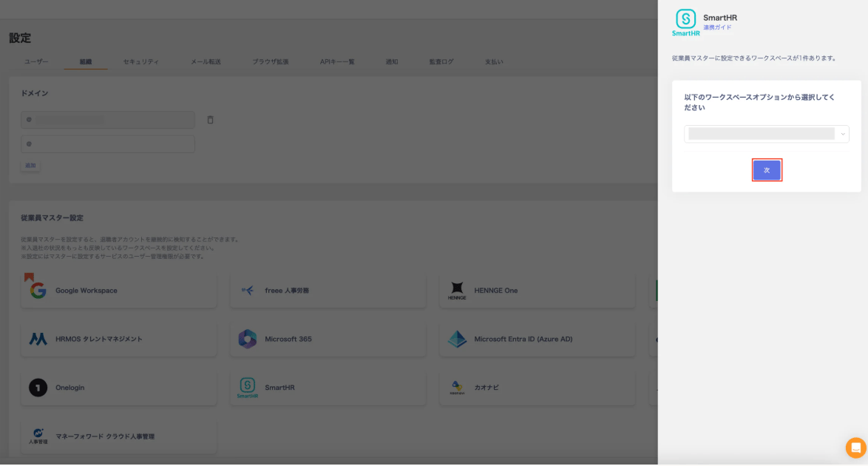
Task: Open the セキュリティ tab
Action: point(141,61)
